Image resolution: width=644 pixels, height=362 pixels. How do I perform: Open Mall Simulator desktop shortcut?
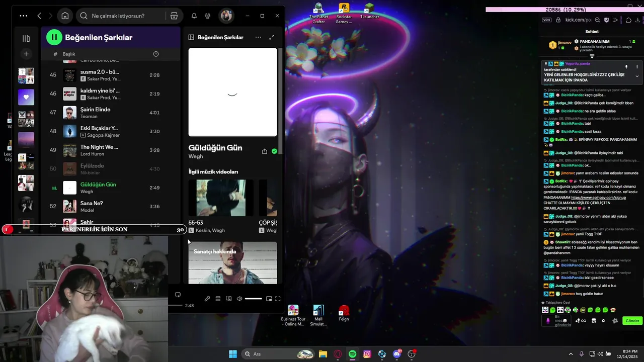[x=318, y=315]
